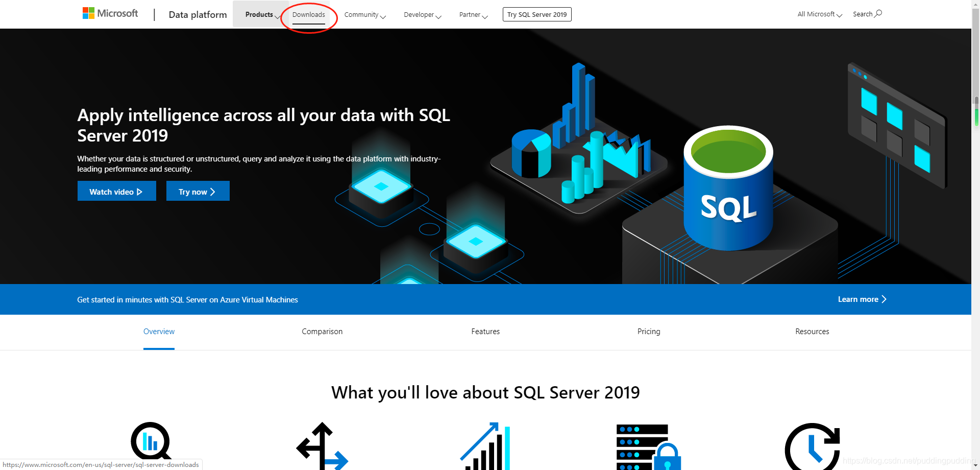Screen dimensions: 980x470
Task: Click the hero headline about SQL Server 2019
Action: point(263,125)
